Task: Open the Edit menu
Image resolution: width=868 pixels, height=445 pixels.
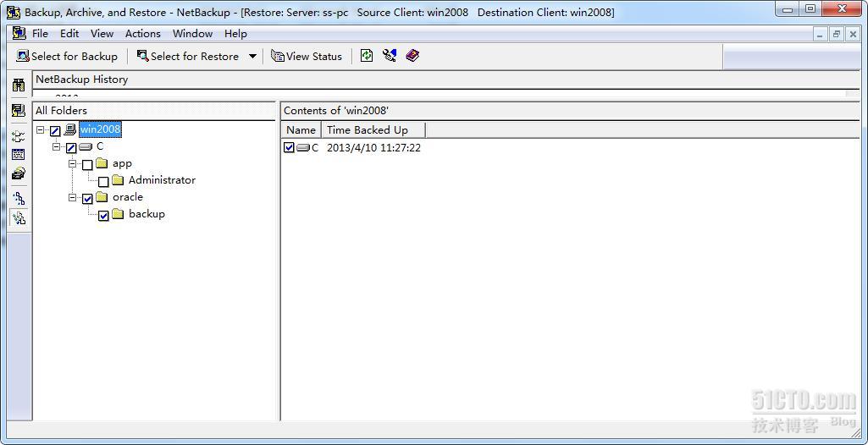Action: (x=69, y=34)
